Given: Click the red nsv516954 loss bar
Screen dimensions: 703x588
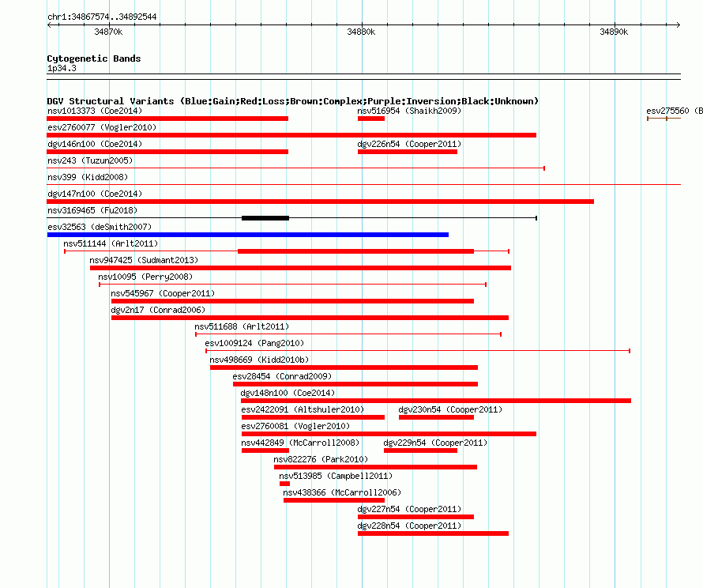Looking at the screenshot, I should point(371,119).
